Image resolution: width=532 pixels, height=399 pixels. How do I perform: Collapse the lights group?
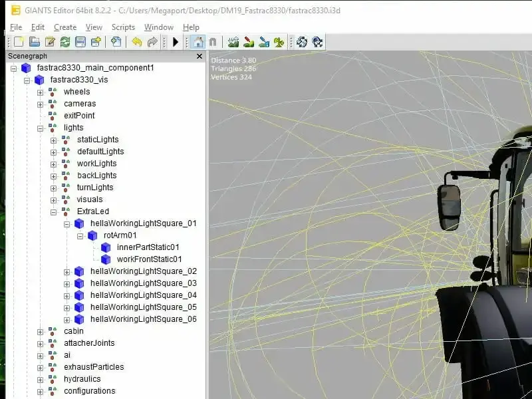[x=40, y=128]
